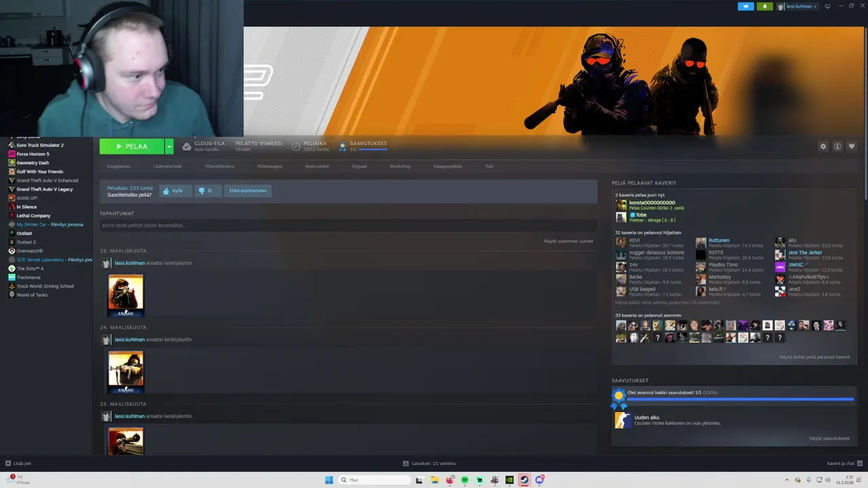Open friend KEVI avatar
The height and width of the screenshot is (488, 868).
click(620, 243)
